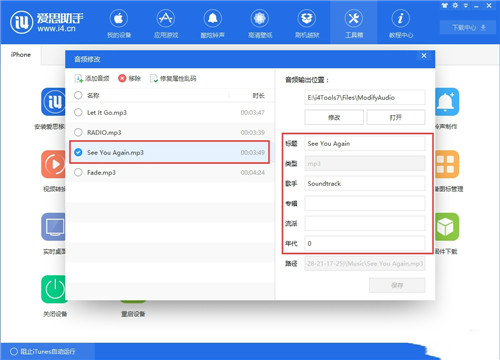Select the Let It Go.mp3 radio button
The width and height of the screenshot is (500, 360).
(78, 112)
